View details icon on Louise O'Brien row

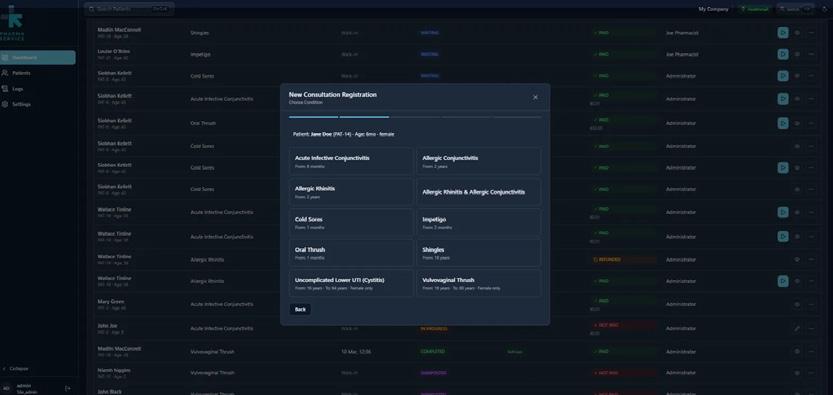click(797, 54)
